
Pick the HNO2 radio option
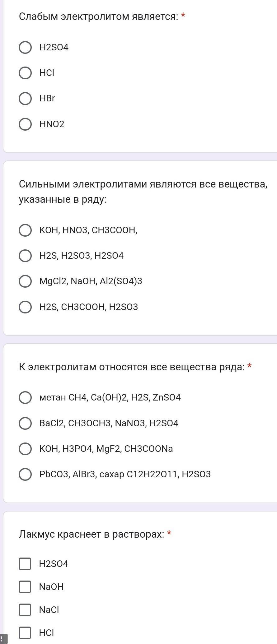[25, 124]
